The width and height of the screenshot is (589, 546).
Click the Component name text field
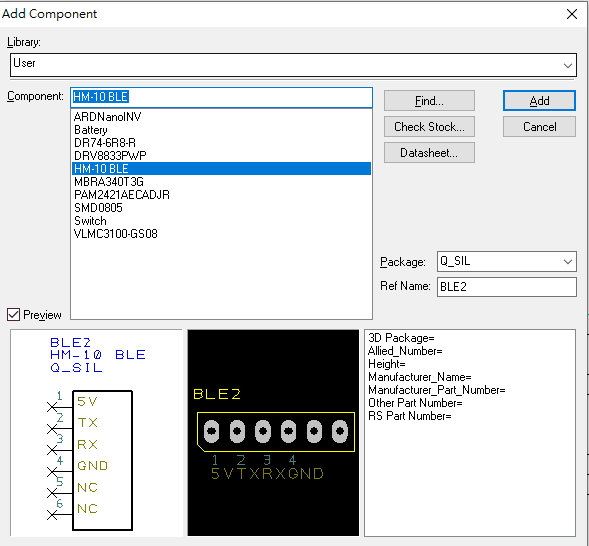pos(222,97)
